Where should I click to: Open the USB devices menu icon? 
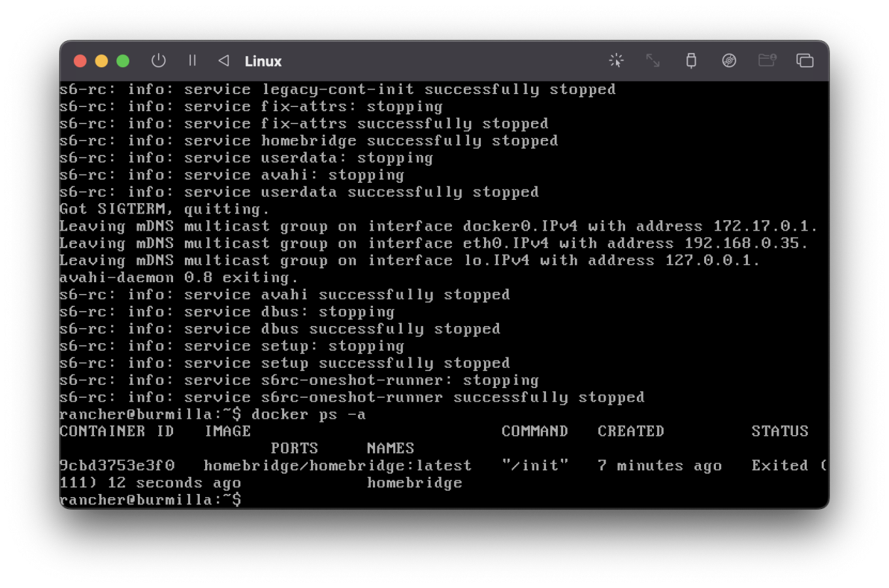690,61
